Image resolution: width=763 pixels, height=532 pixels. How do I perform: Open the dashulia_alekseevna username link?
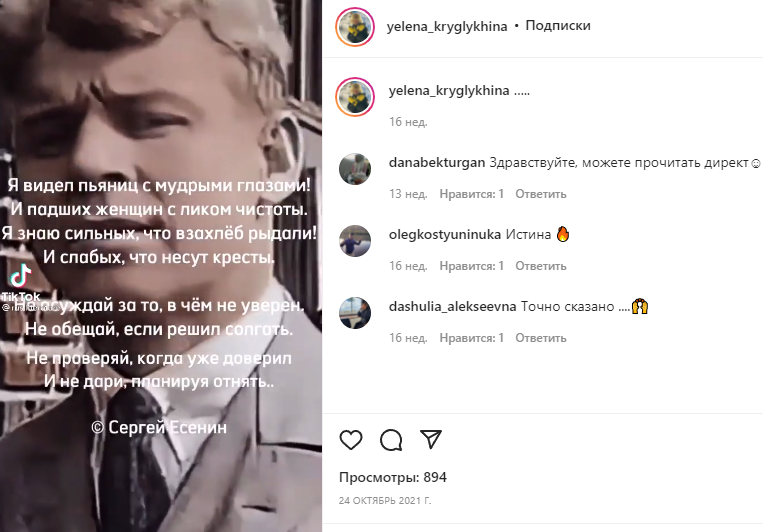(453, 307)
